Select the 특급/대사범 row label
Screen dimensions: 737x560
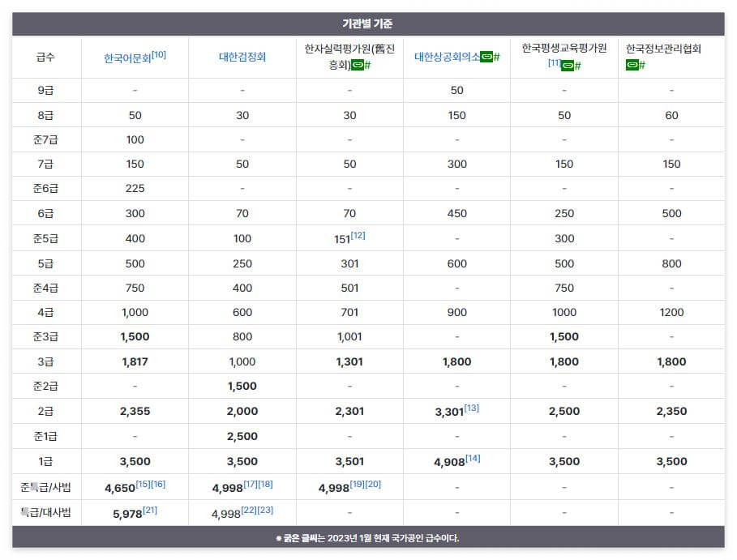click(x=45, y=512)
